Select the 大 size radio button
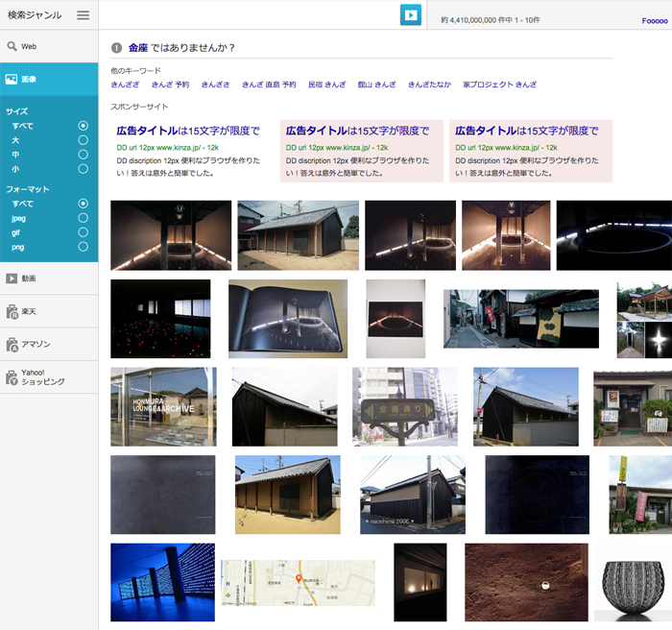Image resolution: width=672 pixels, height=630 pixels. 83,140
